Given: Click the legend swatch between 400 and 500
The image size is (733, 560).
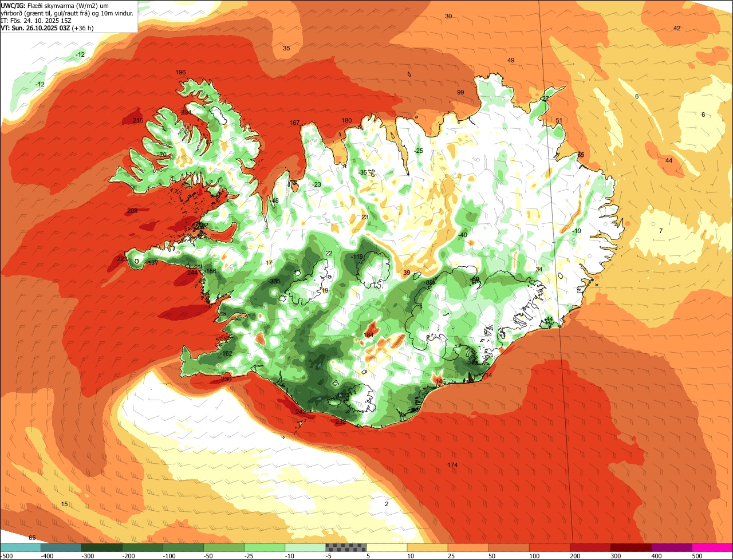Looking at the screenshot, I should 671,547.
